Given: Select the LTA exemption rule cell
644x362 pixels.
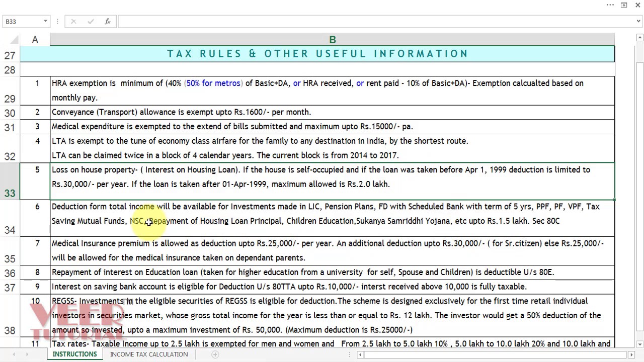Looking at the screenshot, I should [332, 148].
